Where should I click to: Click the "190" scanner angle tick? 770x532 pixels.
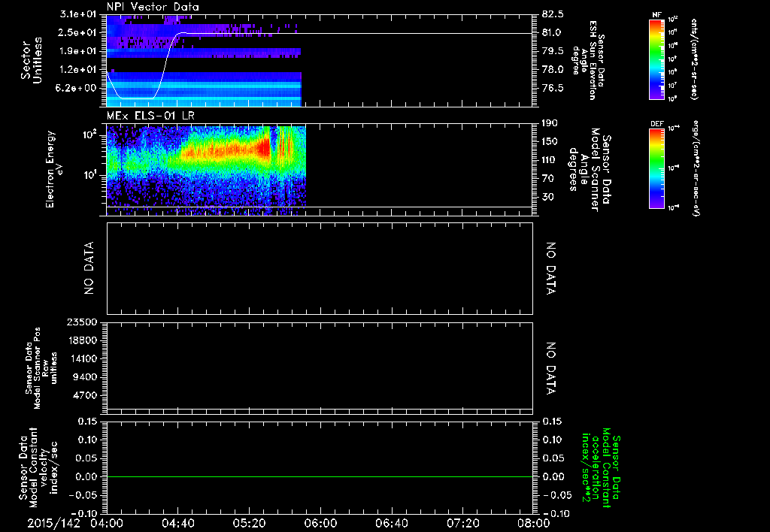point(550,123)
